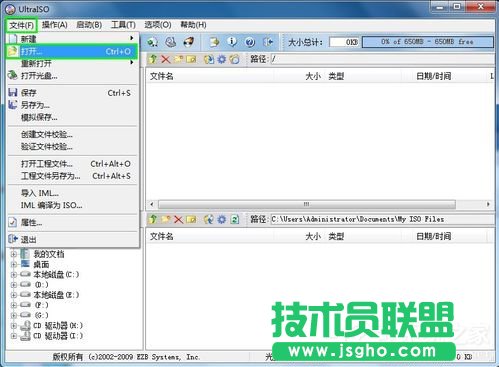Expand the 我的文档 tree node
Image resolution: width=499 pixels, height=367 pixels.
pyautogui.click(x=14, y=254)
